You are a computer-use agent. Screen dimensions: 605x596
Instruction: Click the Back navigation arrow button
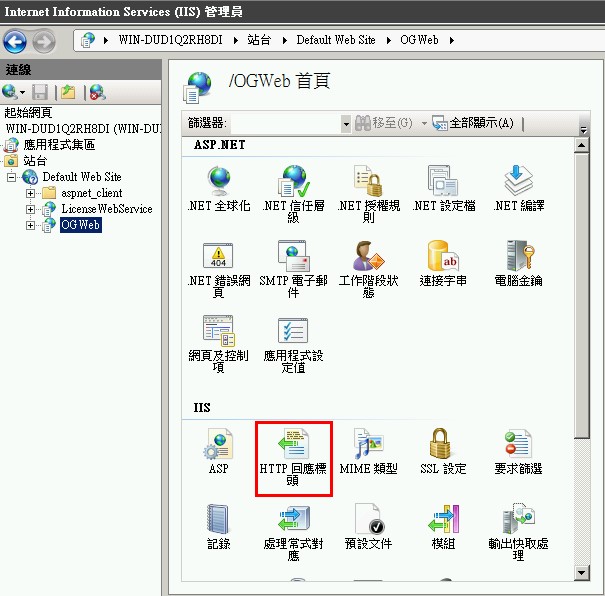15,41
